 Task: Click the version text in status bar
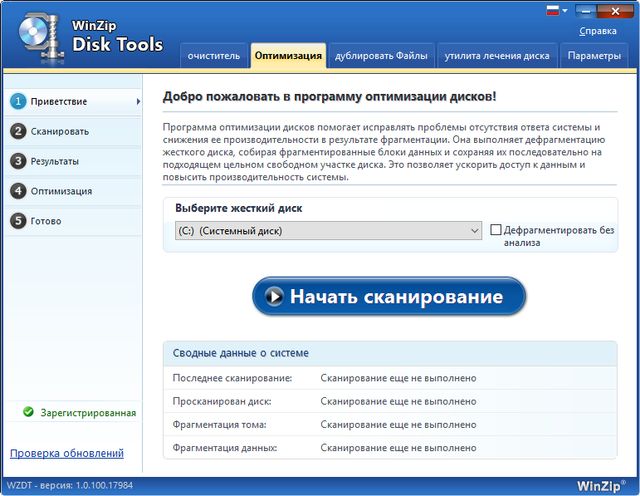point(70,485)
